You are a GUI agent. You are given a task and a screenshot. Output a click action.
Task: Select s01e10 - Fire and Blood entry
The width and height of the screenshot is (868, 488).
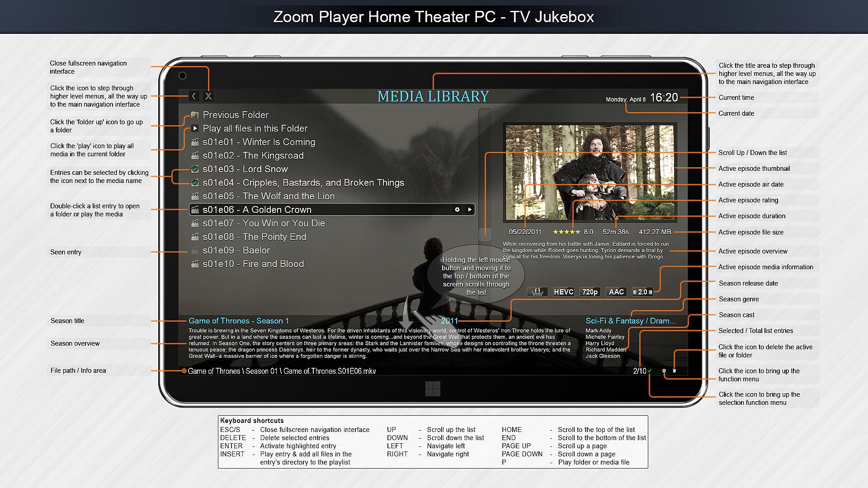(x=253, y=264)
